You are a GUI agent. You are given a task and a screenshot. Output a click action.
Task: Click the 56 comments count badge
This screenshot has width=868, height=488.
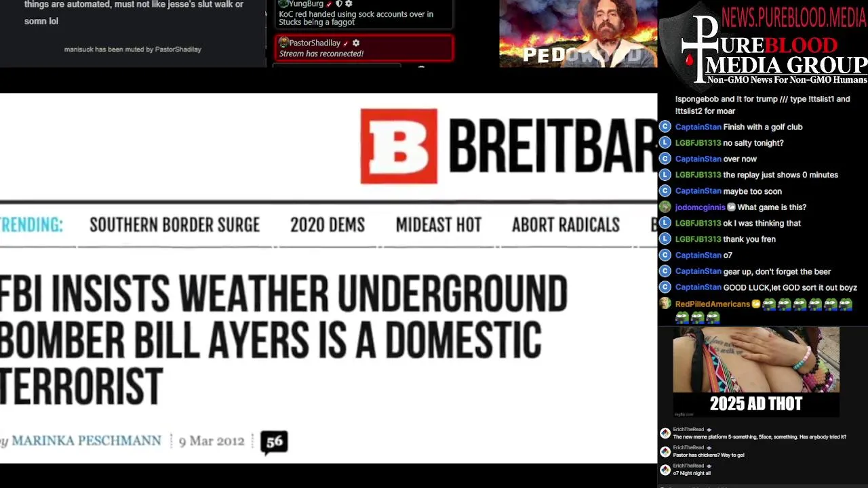point(274,442)
